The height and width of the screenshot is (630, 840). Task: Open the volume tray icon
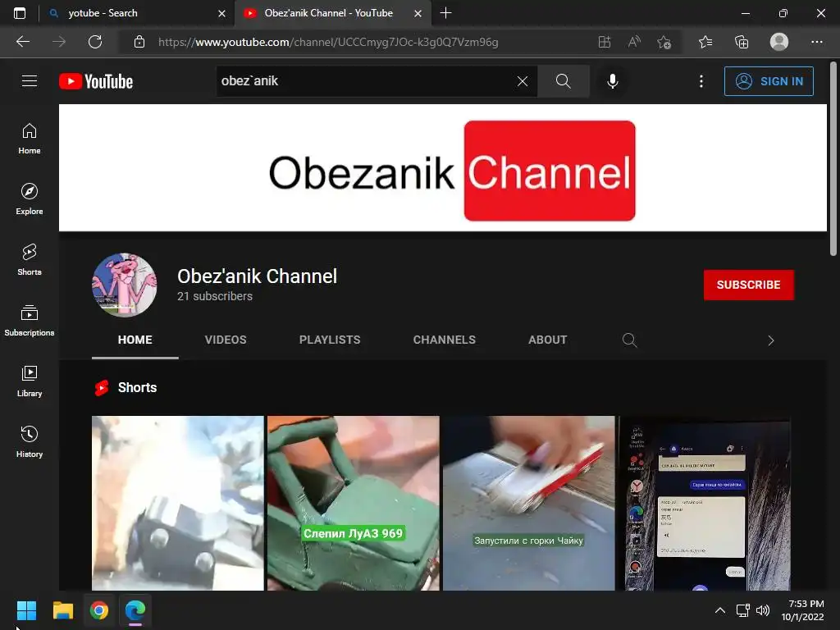(763, 610)
